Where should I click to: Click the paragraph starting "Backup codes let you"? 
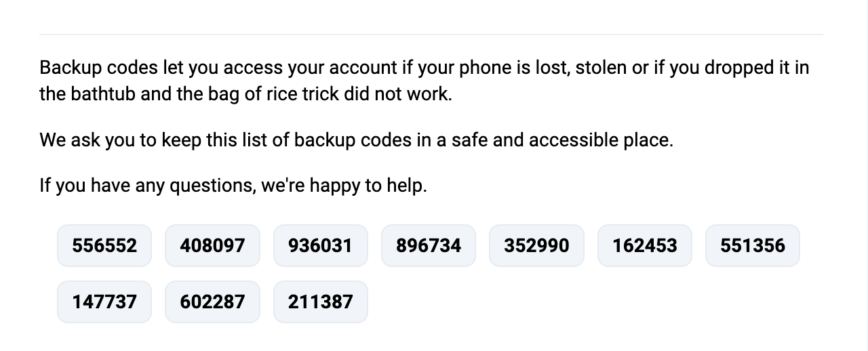425,81
